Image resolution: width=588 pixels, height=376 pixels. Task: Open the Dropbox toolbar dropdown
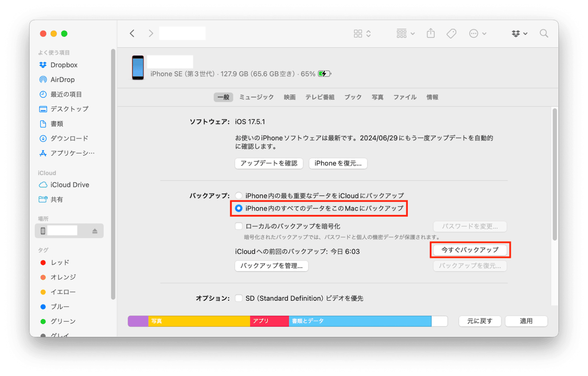tap(520, 33)
